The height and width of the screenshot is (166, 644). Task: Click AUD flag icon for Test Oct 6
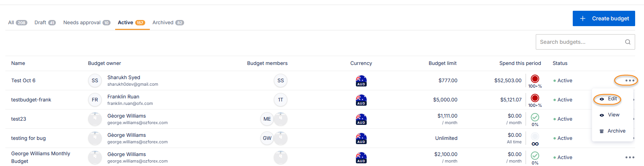(361, 81)
